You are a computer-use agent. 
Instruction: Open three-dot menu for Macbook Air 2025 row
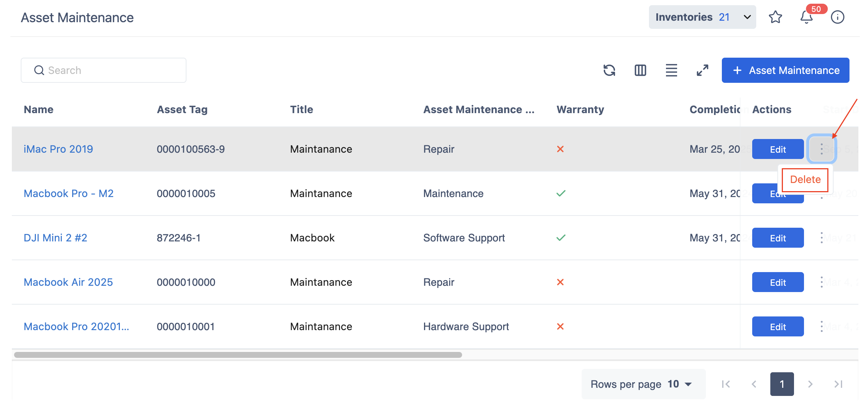821,282
